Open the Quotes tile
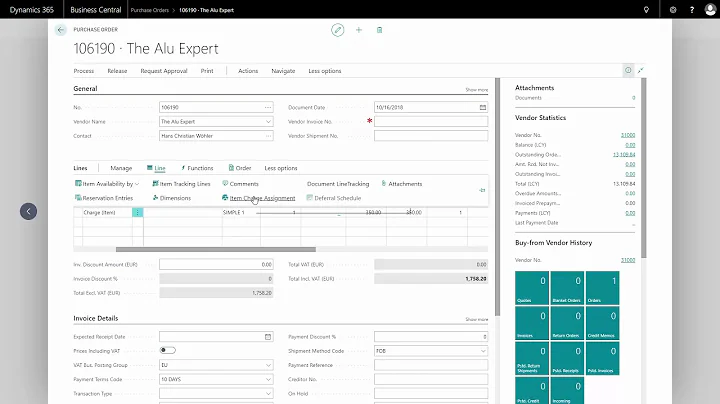This screenshot has height=404, width=720. pos(532,288)
